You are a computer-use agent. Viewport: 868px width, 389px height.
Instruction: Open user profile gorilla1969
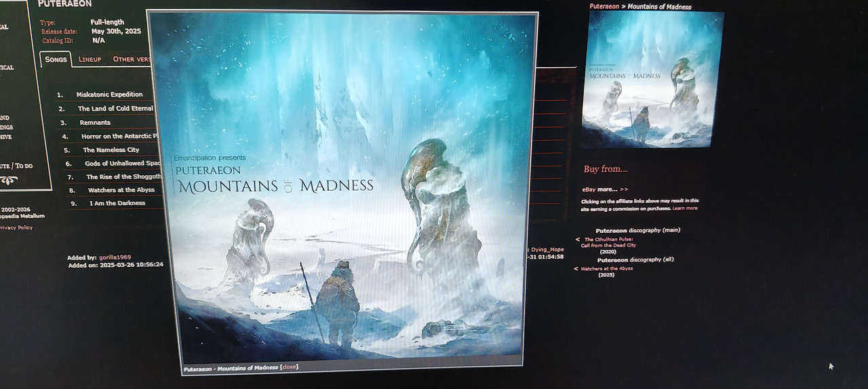tap(115, 258)
